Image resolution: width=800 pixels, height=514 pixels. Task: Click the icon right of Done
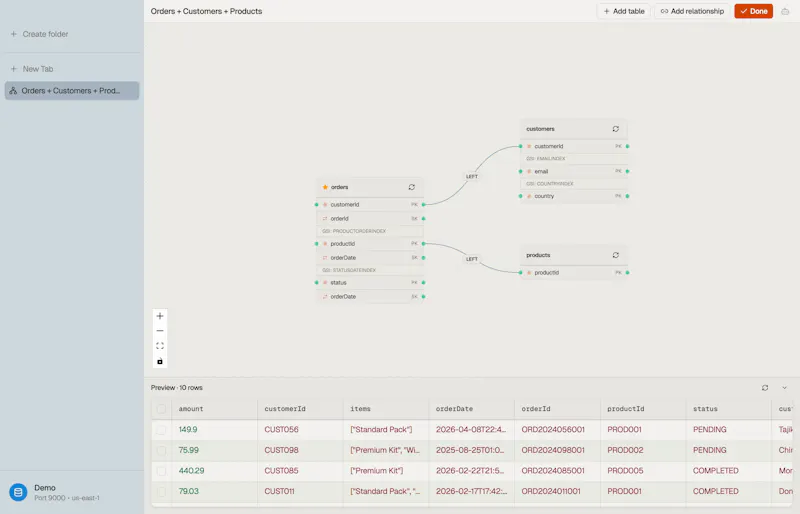(x=785, y=11)
